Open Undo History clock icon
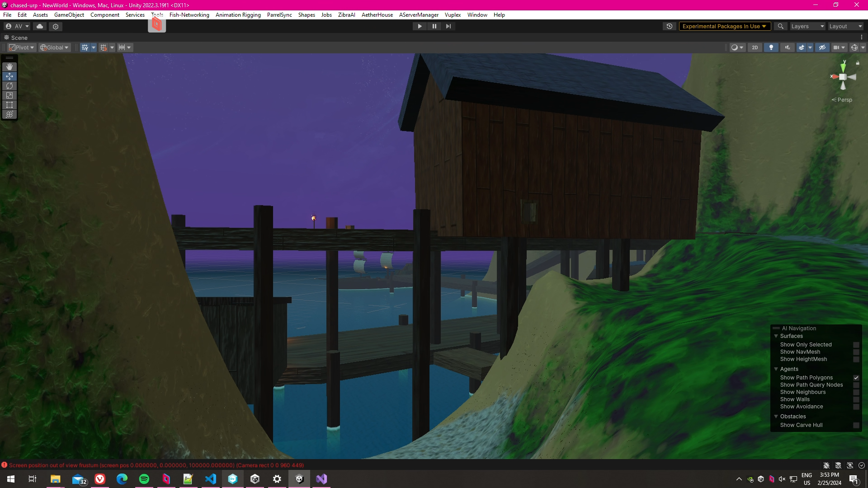868x488 pixels. click(670, 26)
